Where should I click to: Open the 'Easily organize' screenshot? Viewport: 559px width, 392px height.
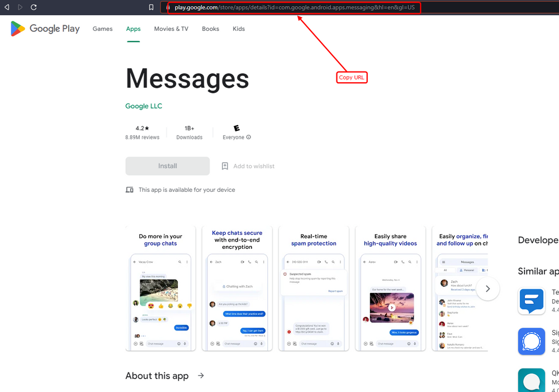(x=460, y=288)
